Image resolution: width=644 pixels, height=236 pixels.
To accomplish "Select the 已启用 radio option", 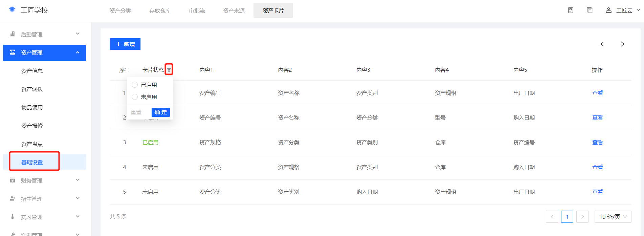I will (135, 85).
